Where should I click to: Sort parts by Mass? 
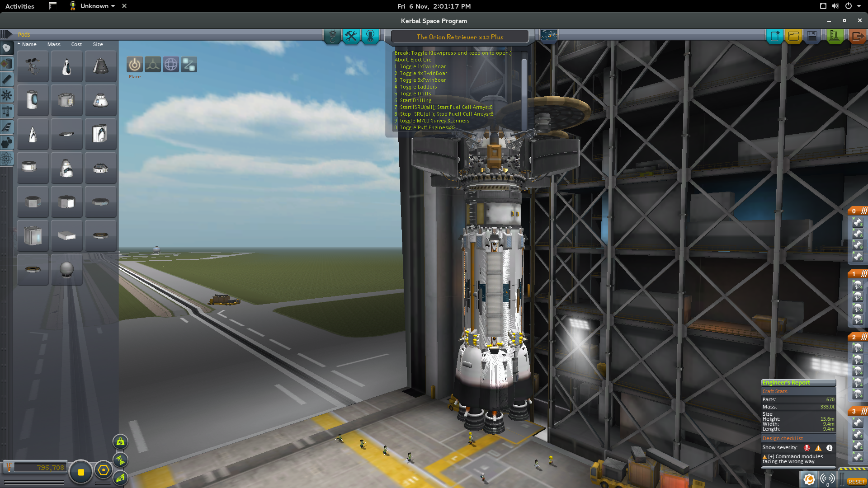pyautogui.click(x=54, y=44)
